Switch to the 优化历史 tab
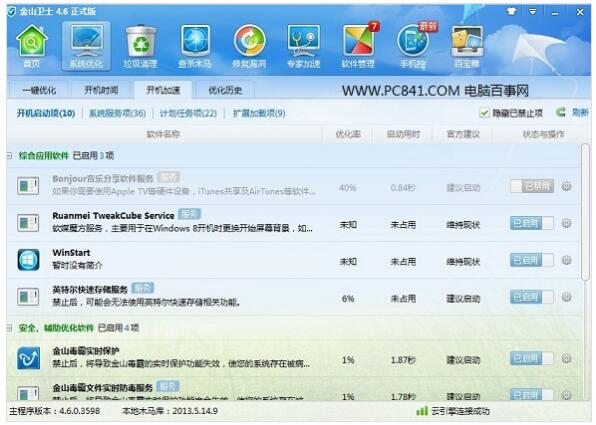The image size is (596, 425). [225, 90]
